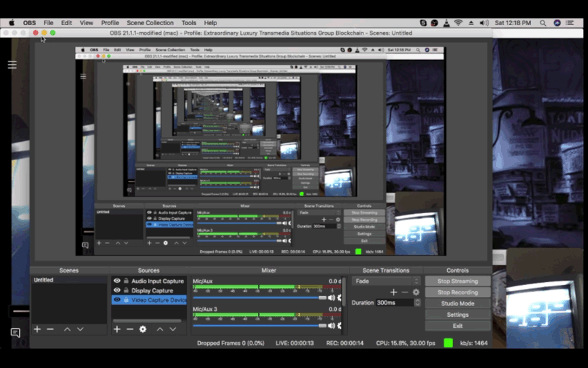This screenshot has height=368, width=588.
Task: Mute the Mic/Aux channel with its speaker icon
Action: (x=331, y=298)
